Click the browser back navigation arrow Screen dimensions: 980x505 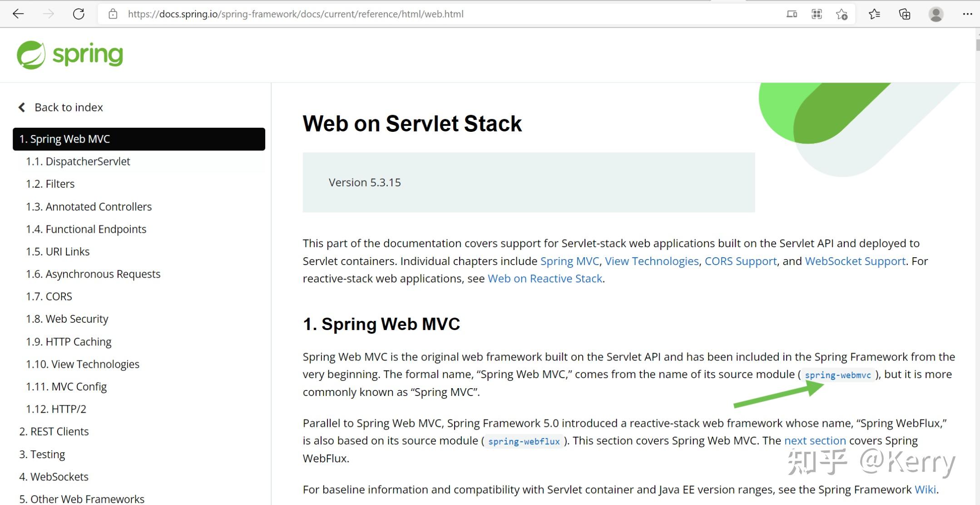(18, 14)
